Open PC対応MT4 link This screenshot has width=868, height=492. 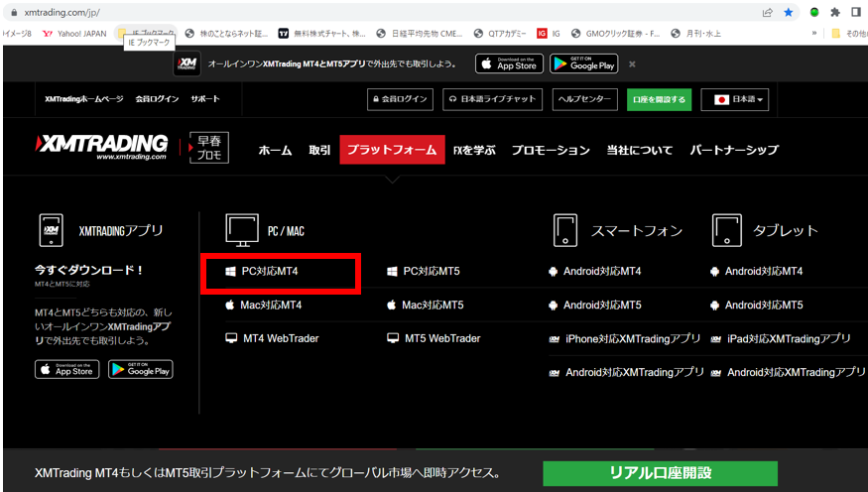[262, 271]
